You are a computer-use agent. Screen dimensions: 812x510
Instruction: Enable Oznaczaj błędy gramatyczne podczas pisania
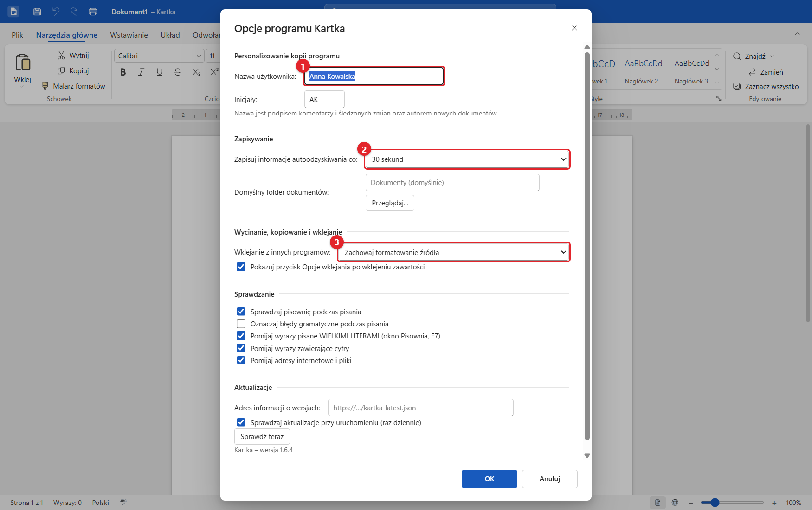(241, 324)
